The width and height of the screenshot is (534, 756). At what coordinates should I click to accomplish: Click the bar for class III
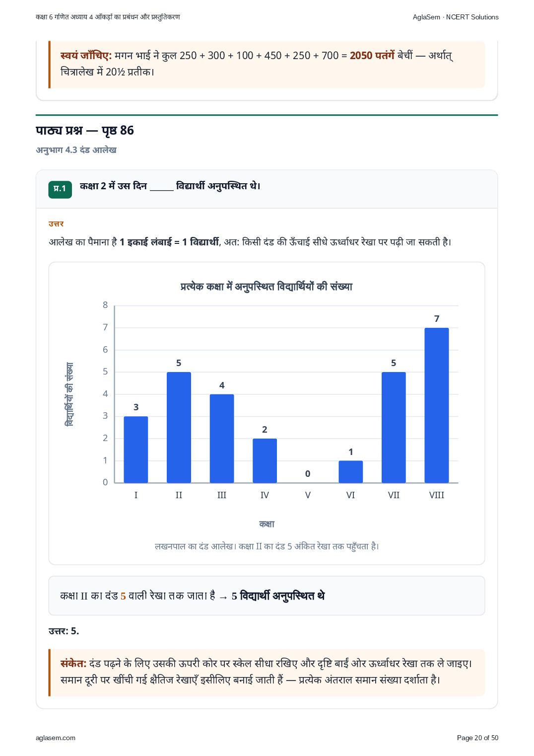[x=222, y=438]
